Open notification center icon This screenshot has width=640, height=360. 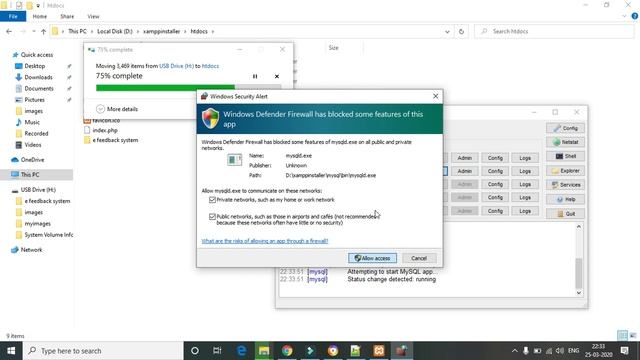pyautogui.click(x=624, y=351)
